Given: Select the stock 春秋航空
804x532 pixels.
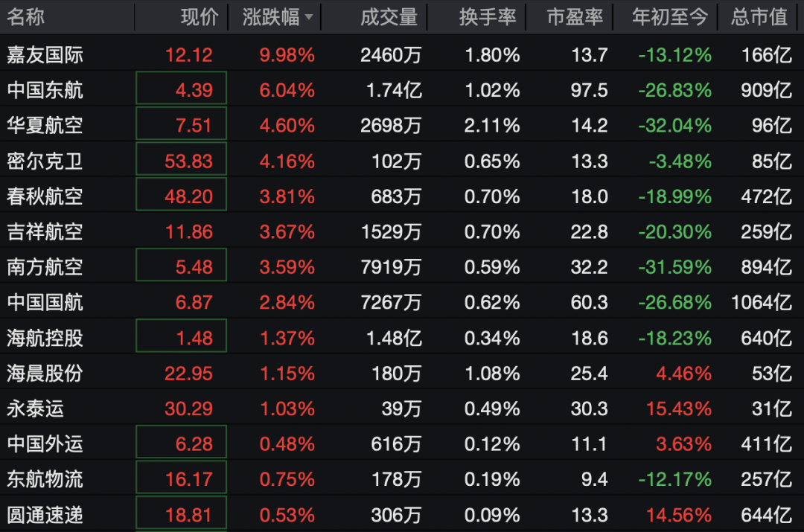Looking at the screenshot, I should pyautogui.click(x=45, y=196).
